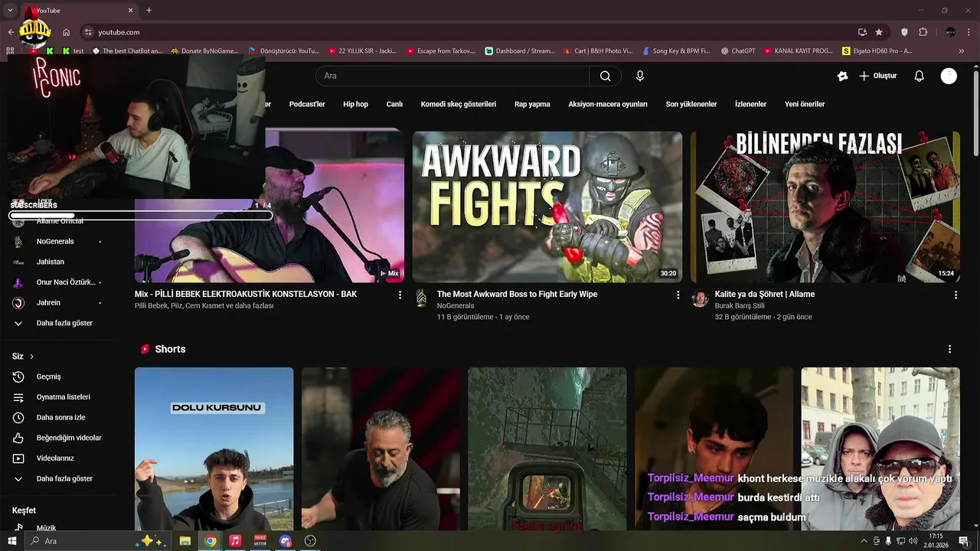The image size is (980, 551).
Task: Select the Hip hop filter chip
Action: click(355, 104)
